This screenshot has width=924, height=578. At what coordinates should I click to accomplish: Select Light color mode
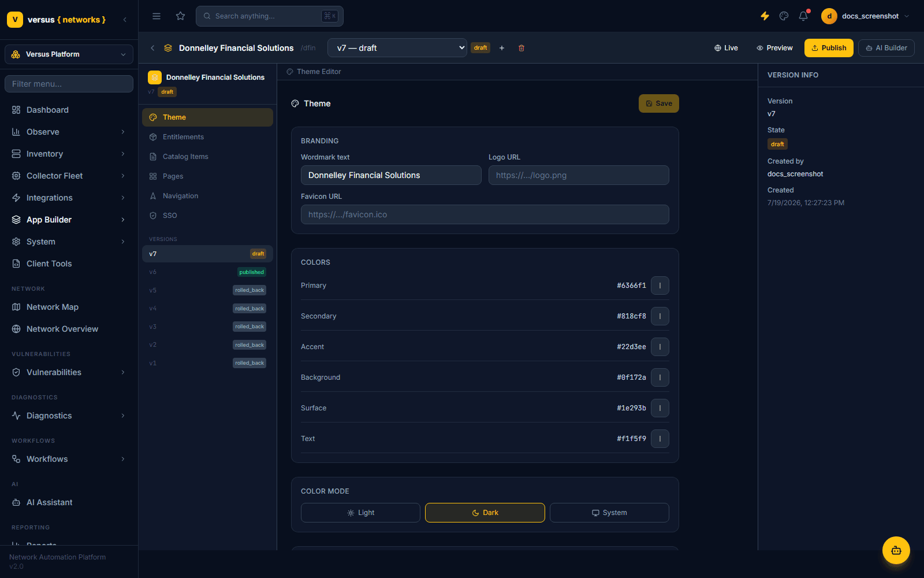click(x=360, y=513)
